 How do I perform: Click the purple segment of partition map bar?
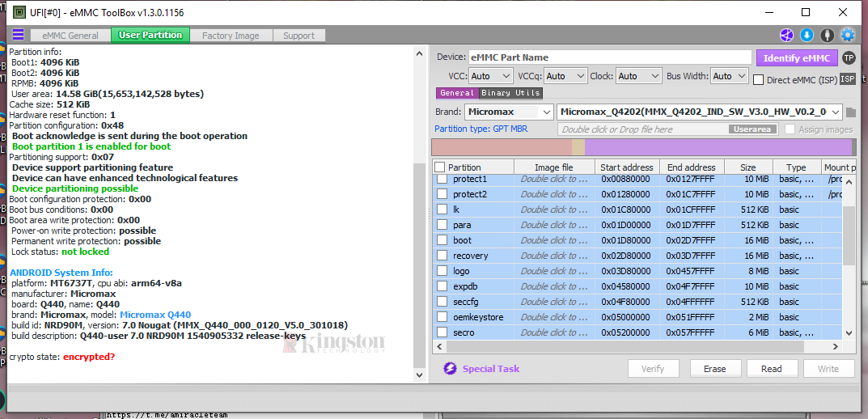pyautogui.click(x=718, y=147)
